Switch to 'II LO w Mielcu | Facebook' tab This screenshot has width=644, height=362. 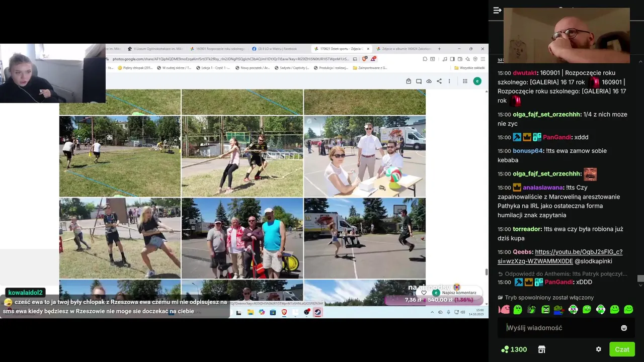(x=276, y=49)
